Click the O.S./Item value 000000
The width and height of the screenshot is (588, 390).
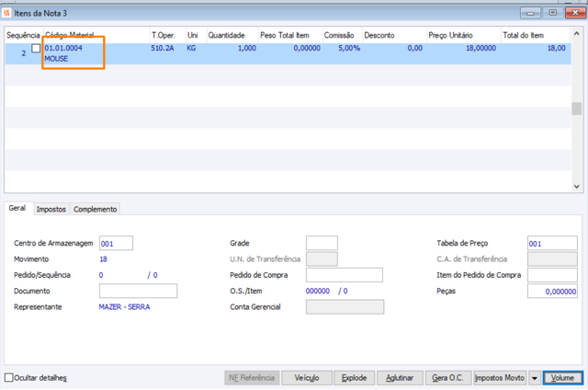coord(318,291)
